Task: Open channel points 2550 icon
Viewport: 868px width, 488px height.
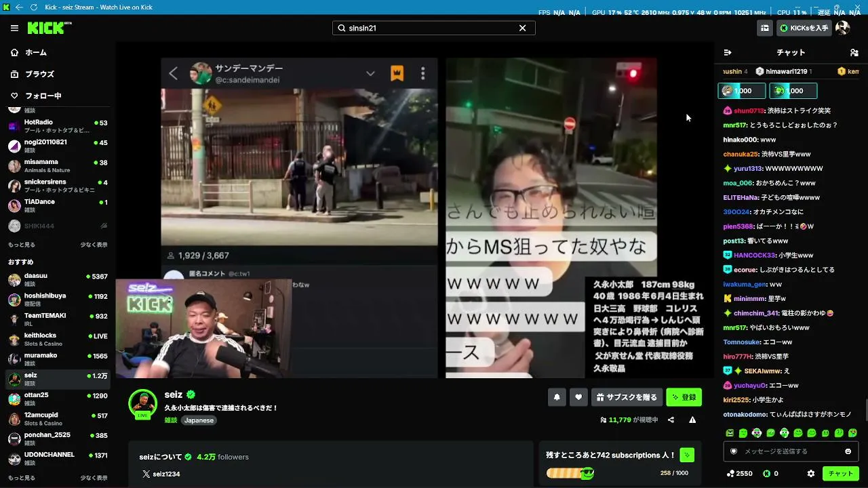Action: [730, 474]
